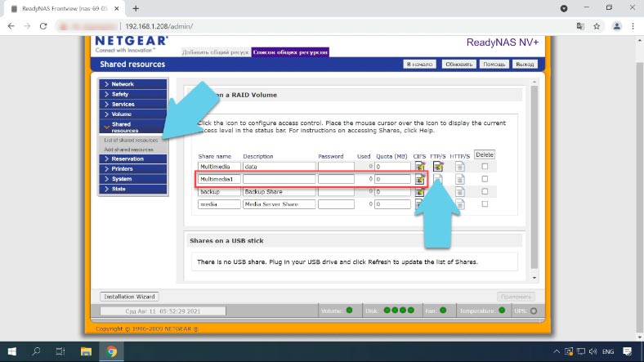
Task: Click the Delete button above checkboxes
Action: pyautogui.click(x=485, y=154)
